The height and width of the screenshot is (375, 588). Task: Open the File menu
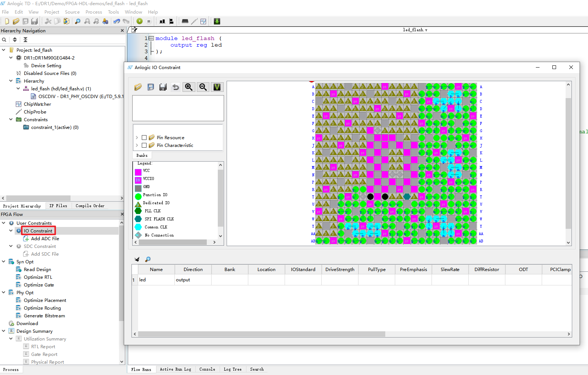tap(6, 12)
